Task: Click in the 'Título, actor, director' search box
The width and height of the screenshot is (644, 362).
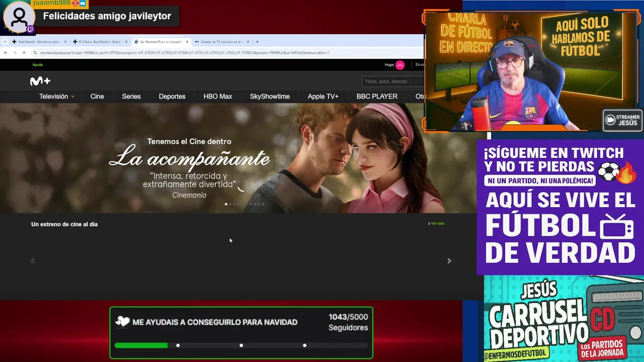Action: 392,81
